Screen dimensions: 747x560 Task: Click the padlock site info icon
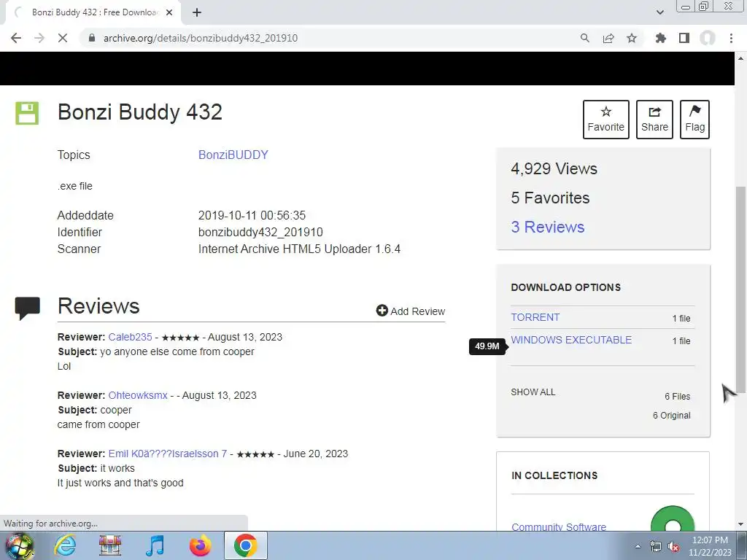pos(92,38)
